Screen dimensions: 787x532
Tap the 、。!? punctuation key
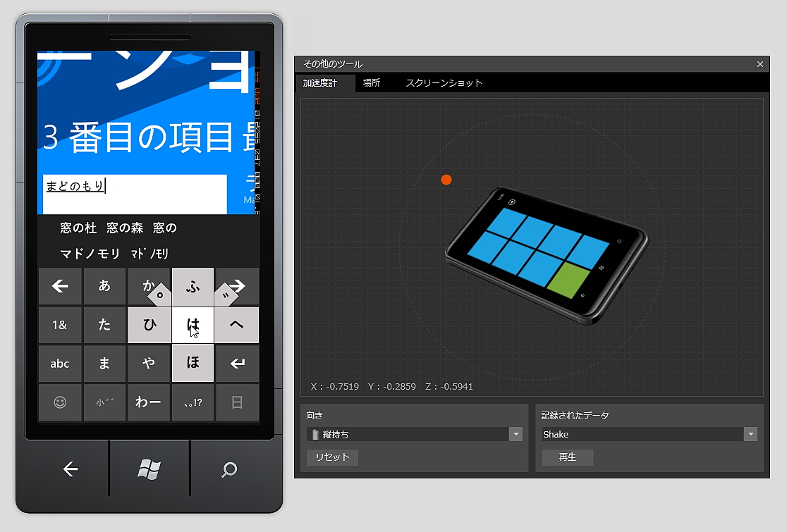click(193, 402)
